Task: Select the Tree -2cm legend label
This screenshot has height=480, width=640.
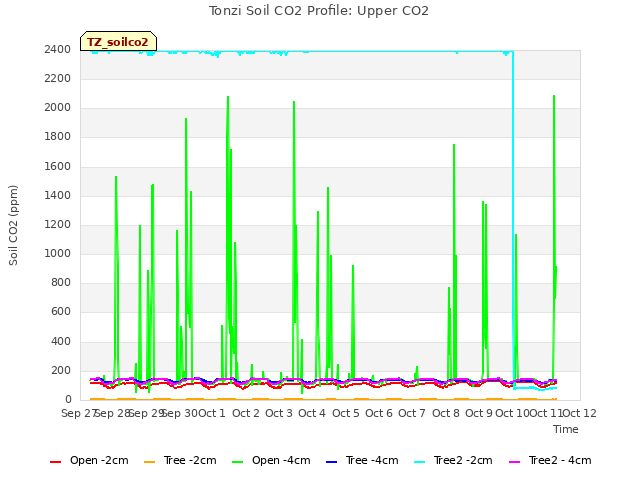Action: (x=190, y=460)
